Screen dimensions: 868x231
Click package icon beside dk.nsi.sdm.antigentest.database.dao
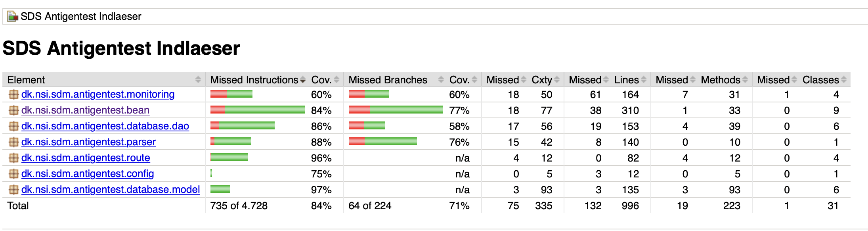14,126
